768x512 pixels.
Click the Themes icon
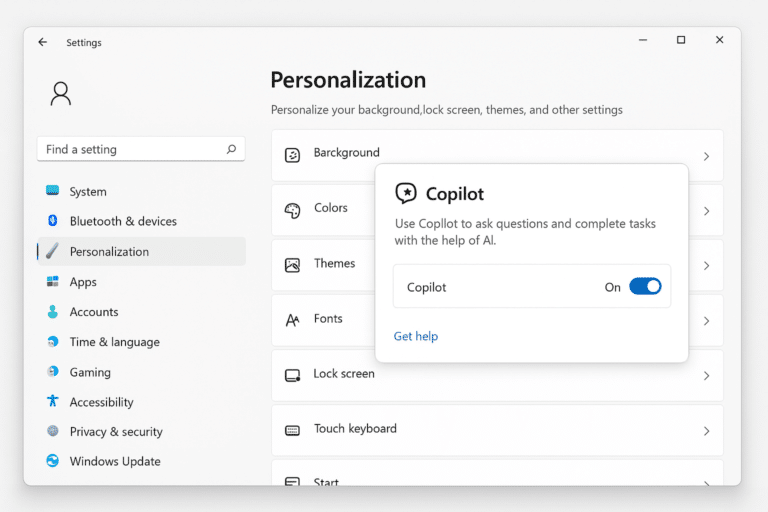[292, 265]
